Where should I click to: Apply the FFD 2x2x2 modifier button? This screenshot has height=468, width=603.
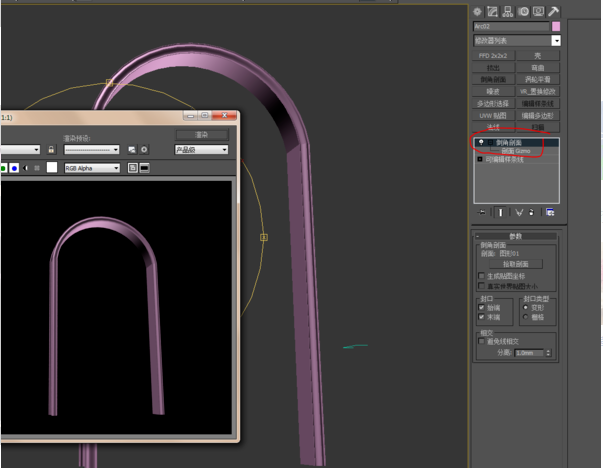pyautogui.click(x=493, y=56)
